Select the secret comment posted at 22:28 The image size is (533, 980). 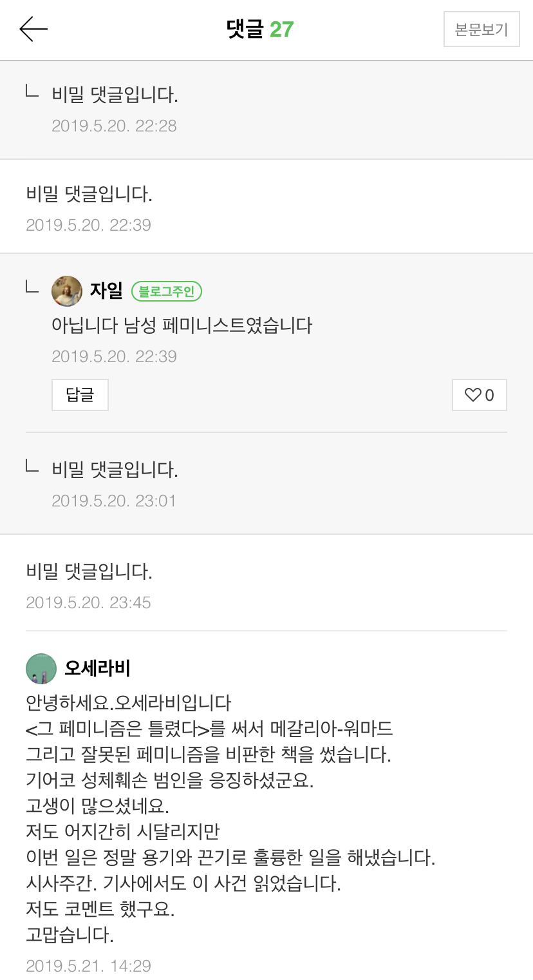115,95
